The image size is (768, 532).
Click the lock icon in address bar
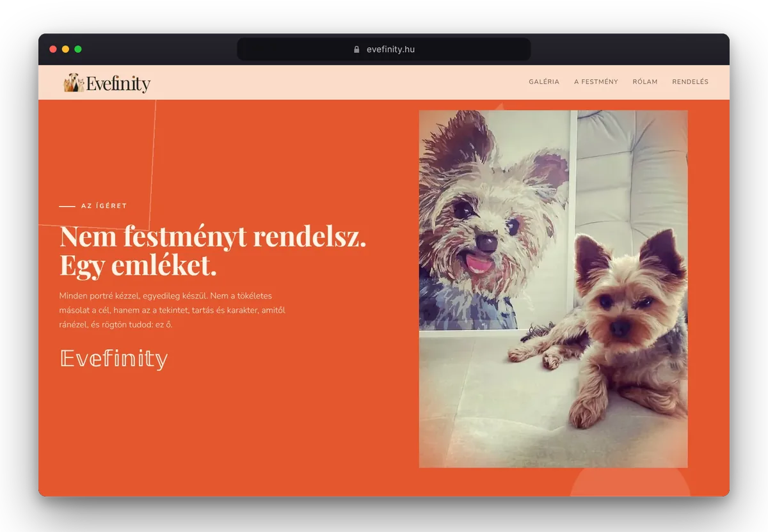[356, 49]
